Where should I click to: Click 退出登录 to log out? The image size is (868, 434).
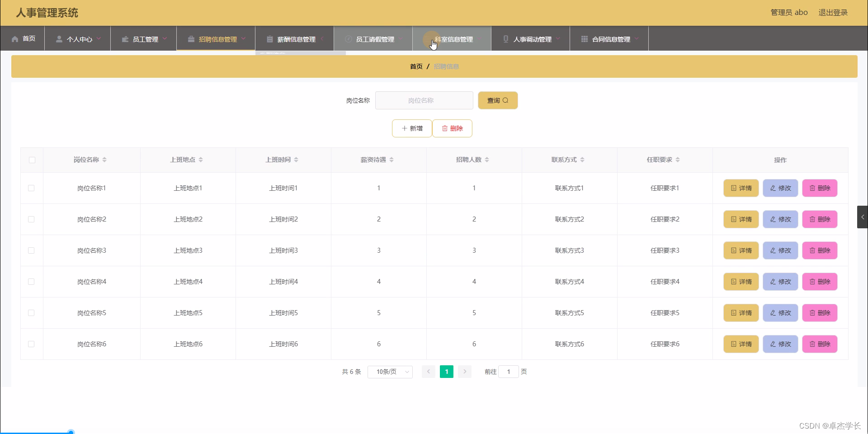(833, 12)
